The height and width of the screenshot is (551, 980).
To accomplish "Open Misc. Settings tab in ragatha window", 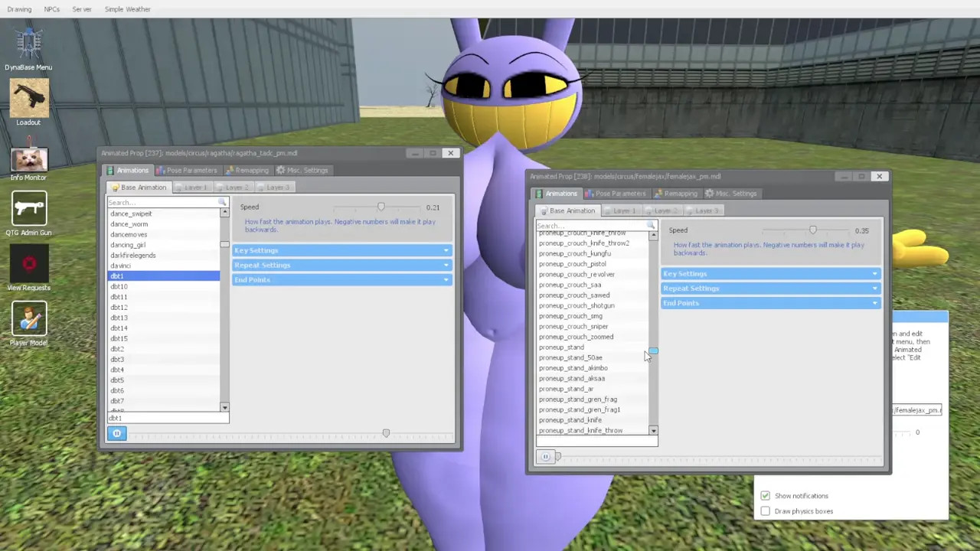I will pyautogui.click(x=302, y=171).
